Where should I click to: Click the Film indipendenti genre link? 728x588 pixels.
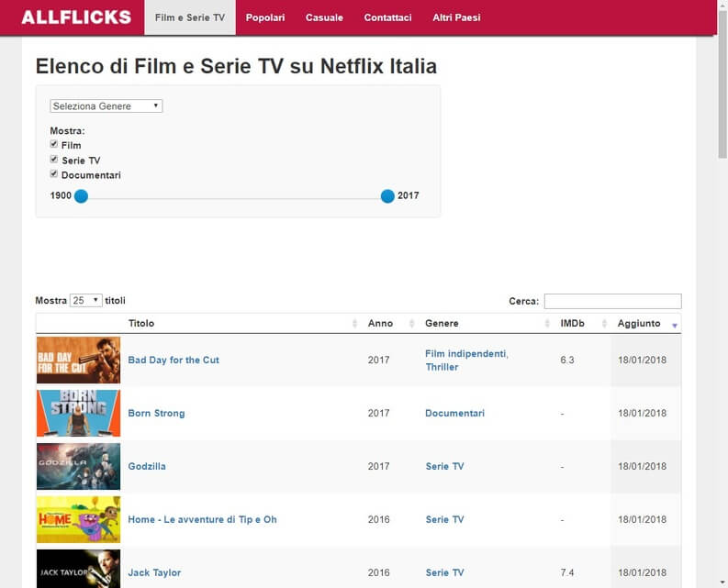tap(466, 354)
